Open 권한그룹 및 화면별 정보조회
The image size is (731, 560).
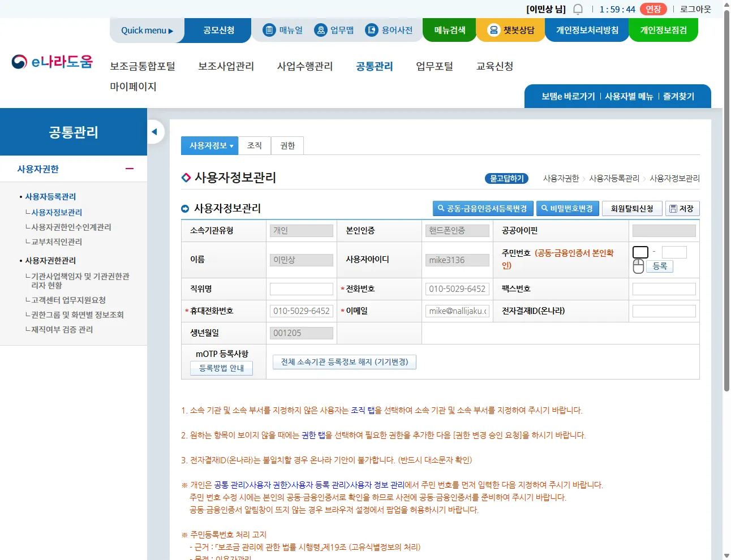pos(78,315)
